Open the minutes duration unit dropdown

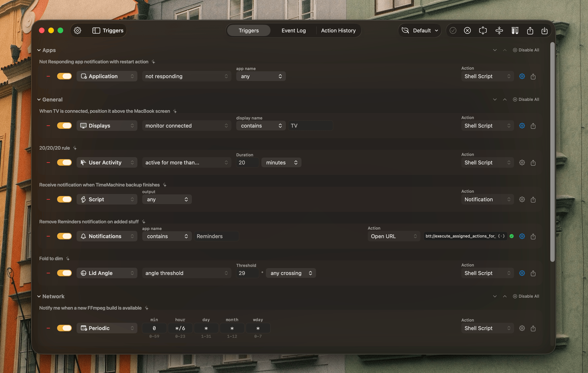coord(281,163)
